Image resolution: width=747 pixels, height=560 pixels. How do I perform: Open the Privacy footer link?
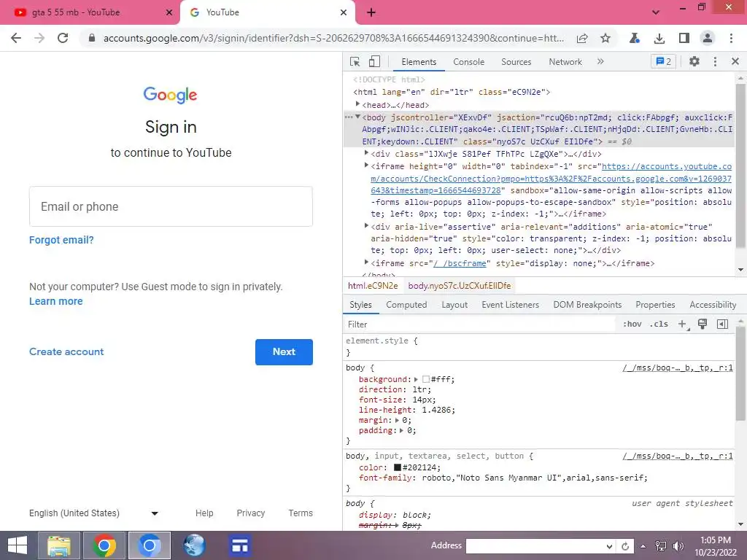click(251, 513)
